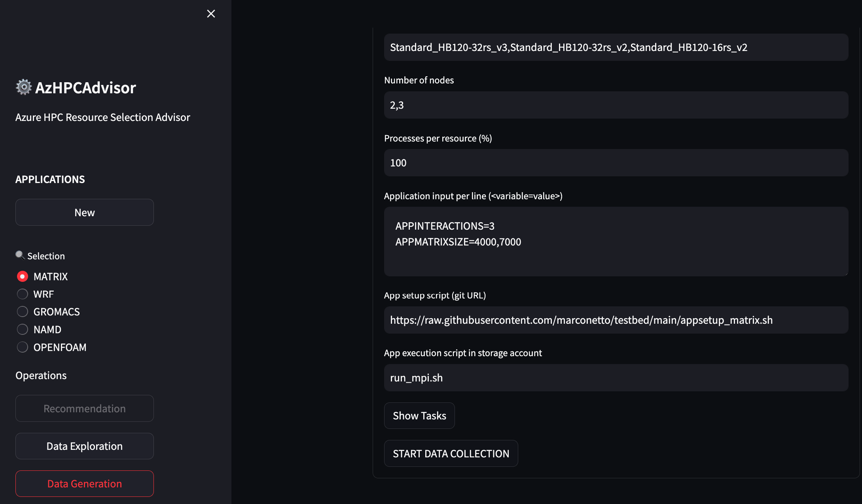The image size is (862, 504).
Task: Select the WRF application radio button
Action: pos(23,294)
